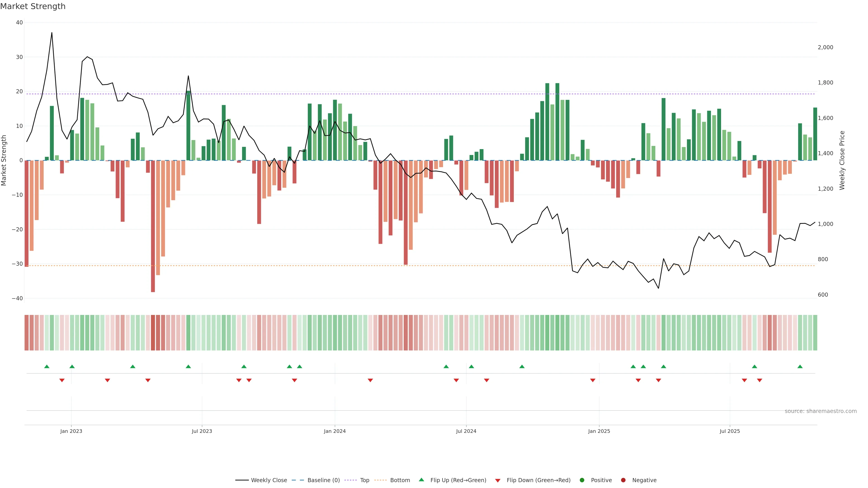Click the leftmost green flip-up triangle marker

point(47,366)
